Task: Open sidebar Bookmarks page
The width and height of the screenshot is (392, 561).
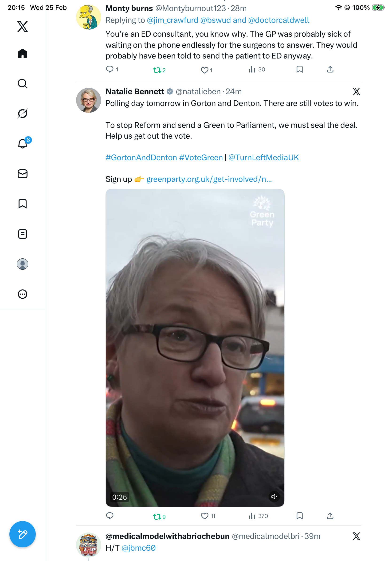Action: point(23,204)
